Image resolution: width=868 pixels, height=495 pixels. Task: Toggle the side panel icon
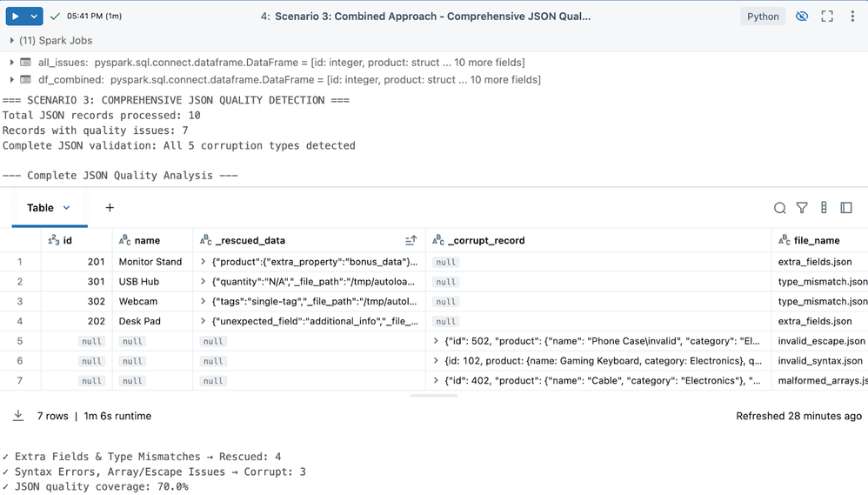click(846, 208)
